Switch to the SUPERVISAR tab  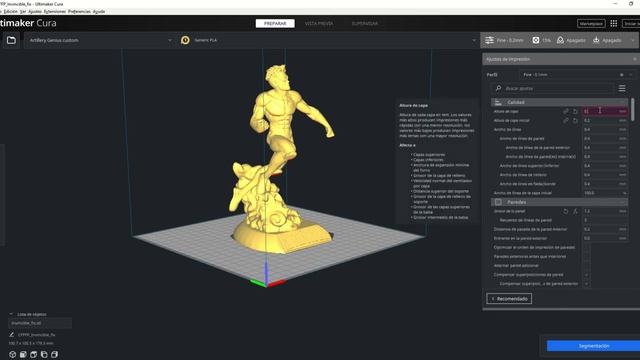364,24
